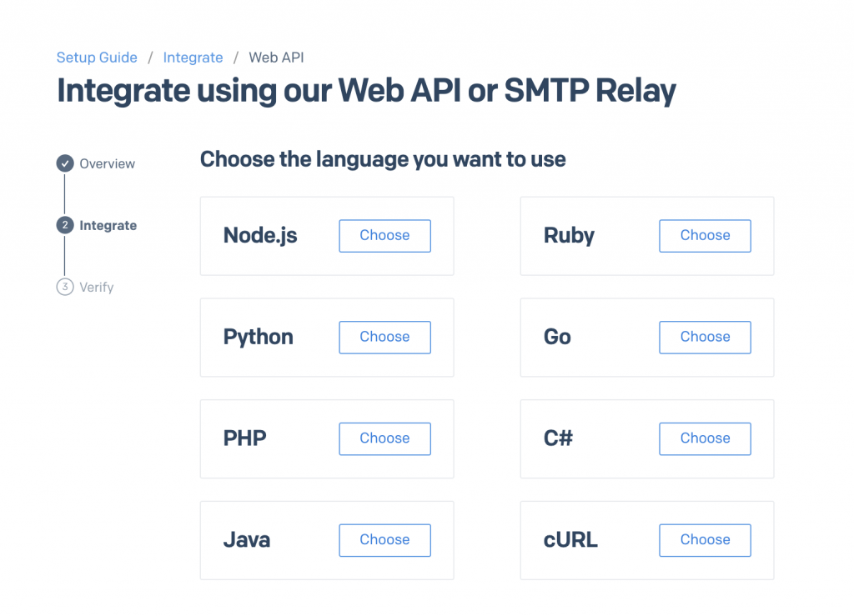
Task: Jump to the Verify step label
Action: pos(96,288)
